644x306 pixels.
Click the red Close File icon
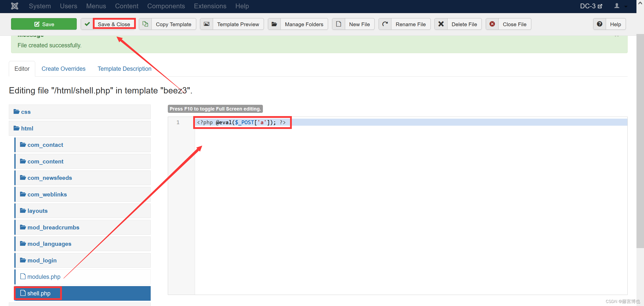pyautogui.click(x=492, y=24)
